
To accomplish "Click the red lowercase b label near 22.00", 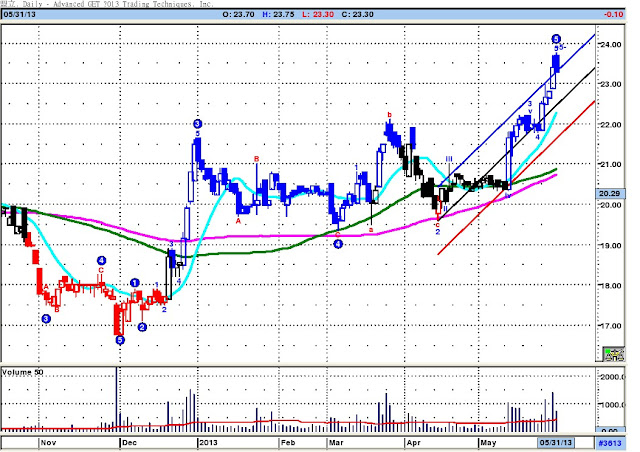I will pyautogui.click(x=389, y=115).
